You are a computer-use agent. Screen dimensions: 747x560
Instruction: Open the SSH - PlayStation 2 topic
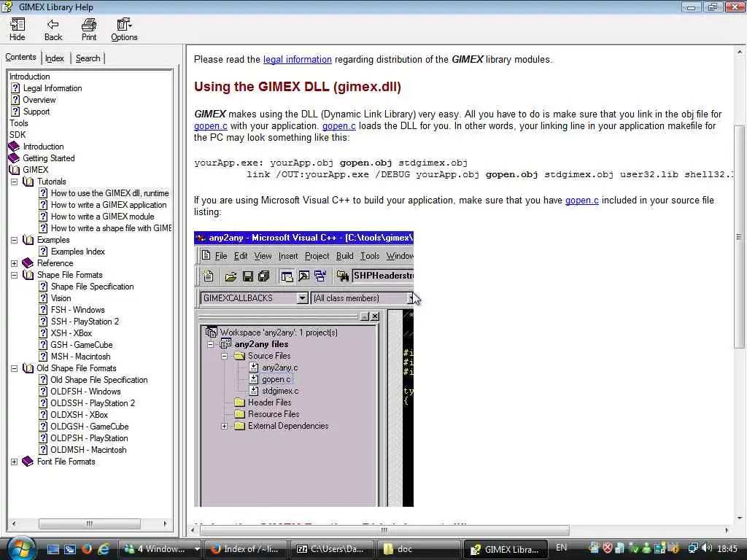[85, 322]
